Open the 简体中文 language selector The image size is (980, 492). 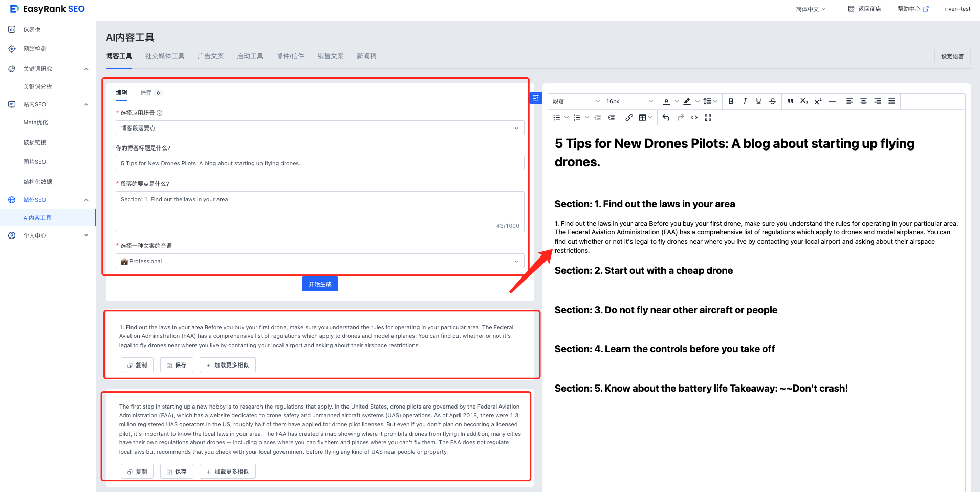[811, 9]
